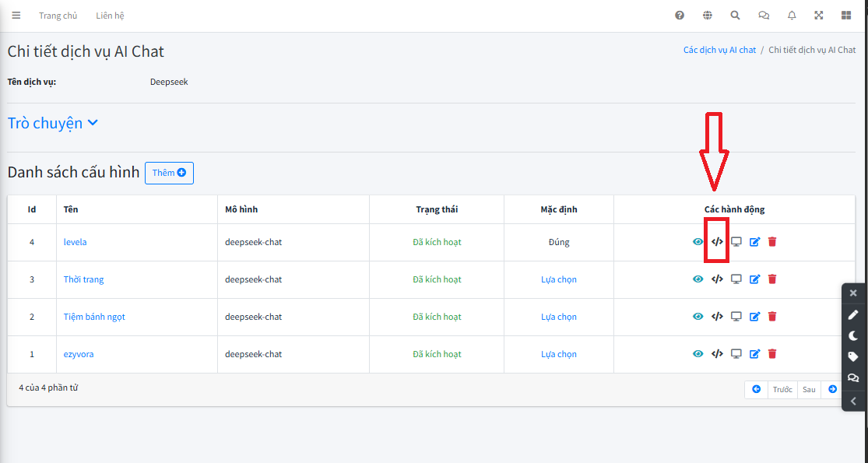The height and width of the screenshot is (463, 868).
Task: Open the grid apps icon in navbar
Action: tap(846, 16)
